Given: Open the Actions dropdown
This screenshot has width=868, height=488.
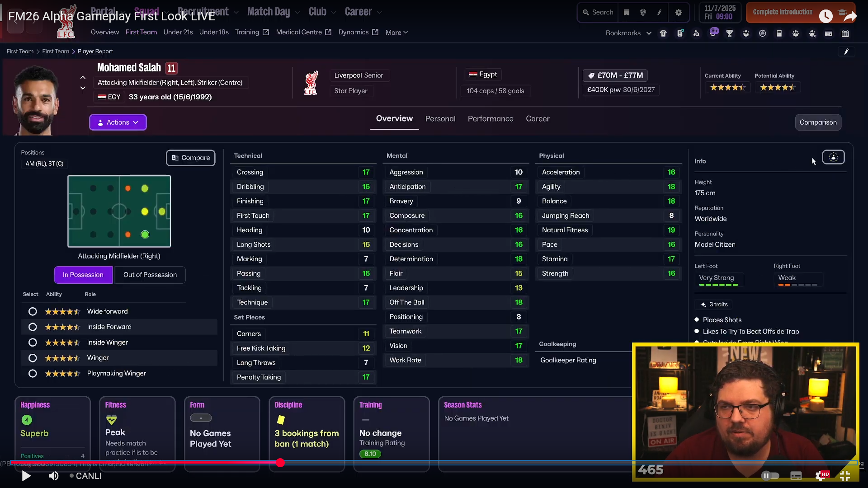Looking at the screenshot, I should [118, 122].
